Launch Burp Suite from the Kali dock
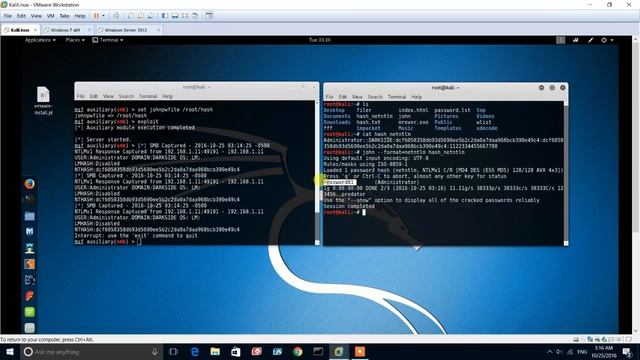This screenshot has height=360, width=640. pos(29,264)
